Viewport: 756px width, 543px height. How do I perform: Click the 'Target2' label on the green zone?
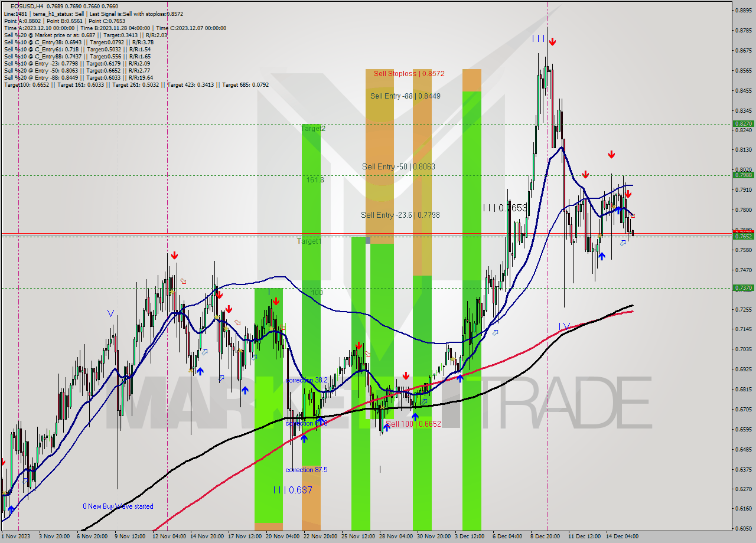pyautogui.click(x=313, y=128)
